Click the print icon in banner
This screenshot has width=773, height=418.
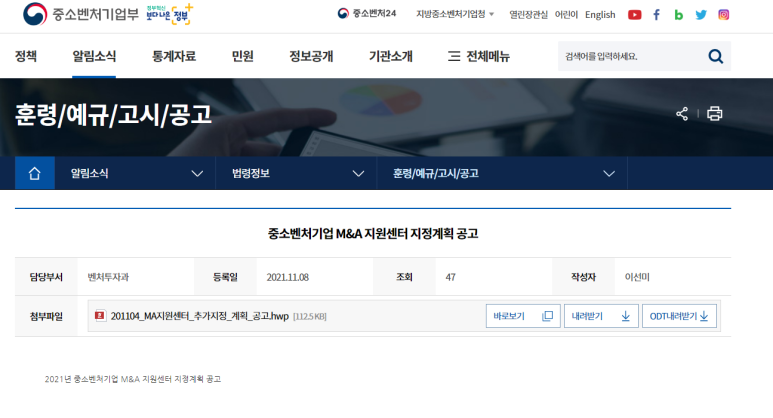click(x=714, y=114)
